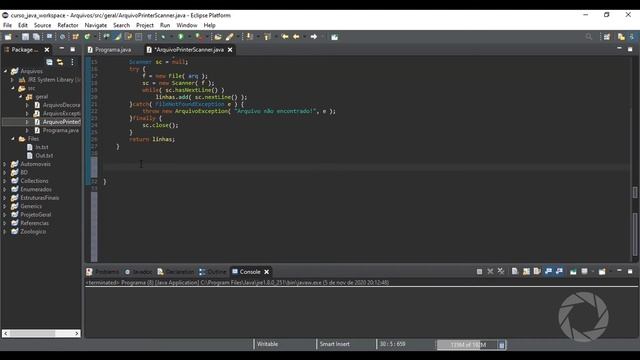Click the Run (green play) toolbar icon
The height and width of the screenshot is (360, 640).
tap(181, 37)
